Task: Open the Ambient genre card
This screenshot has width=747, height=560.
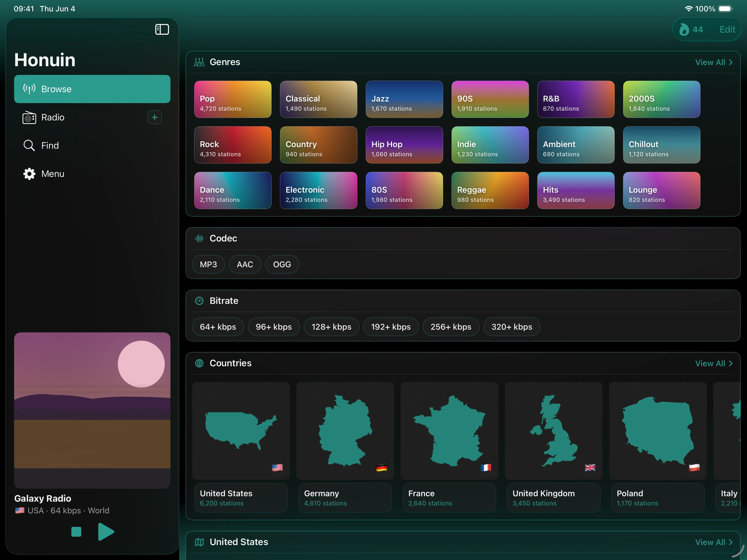Action: tap(576, 145)
